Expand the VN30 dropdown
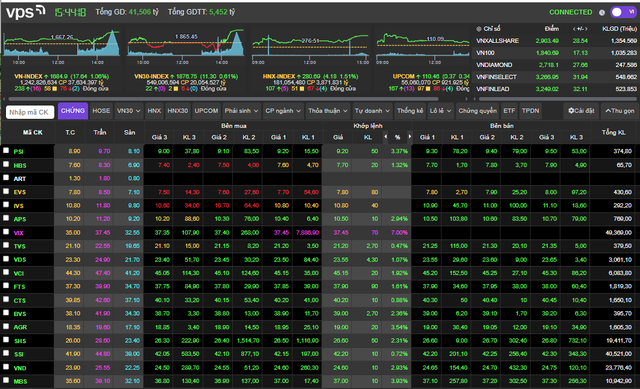Image resolution: width=640 pixels, height=389 pixels. (x=129, y=111)
